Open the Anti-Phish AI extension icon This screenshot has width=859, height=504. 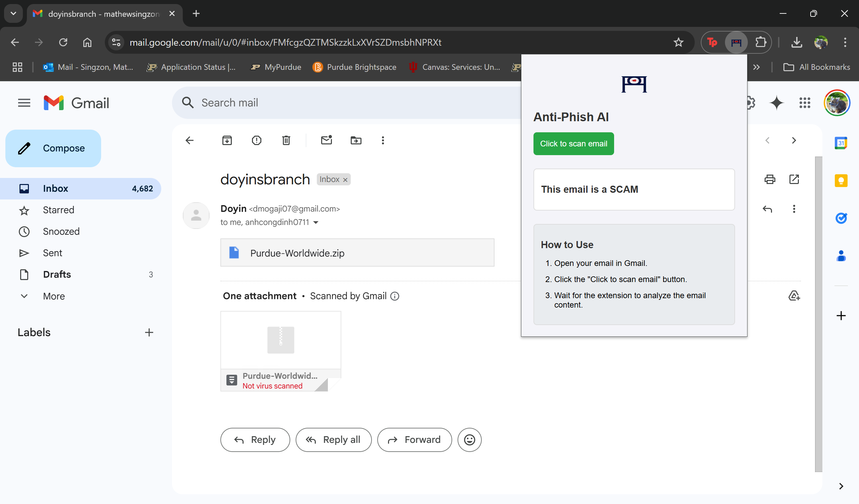(736, 42)
